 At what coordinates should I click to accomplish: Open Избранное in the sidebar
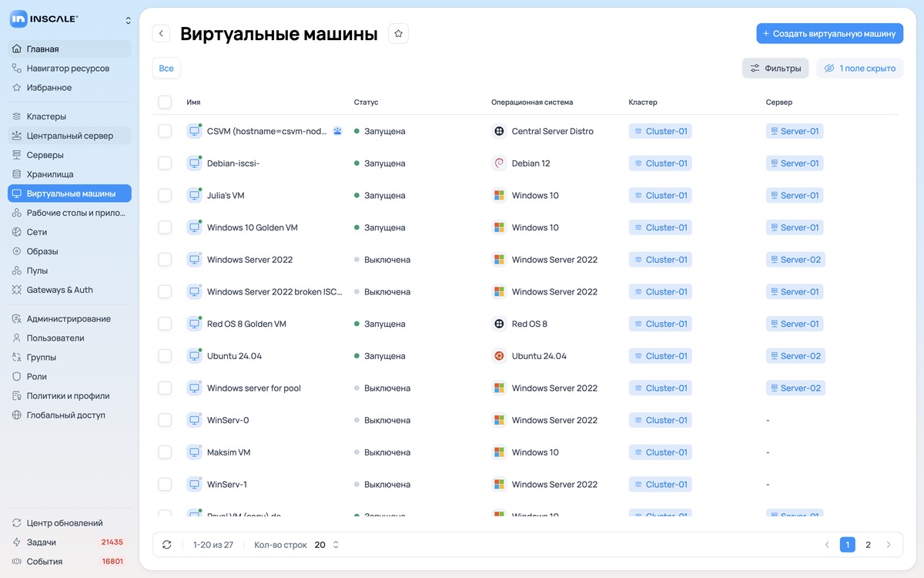(x=70, y=87)
